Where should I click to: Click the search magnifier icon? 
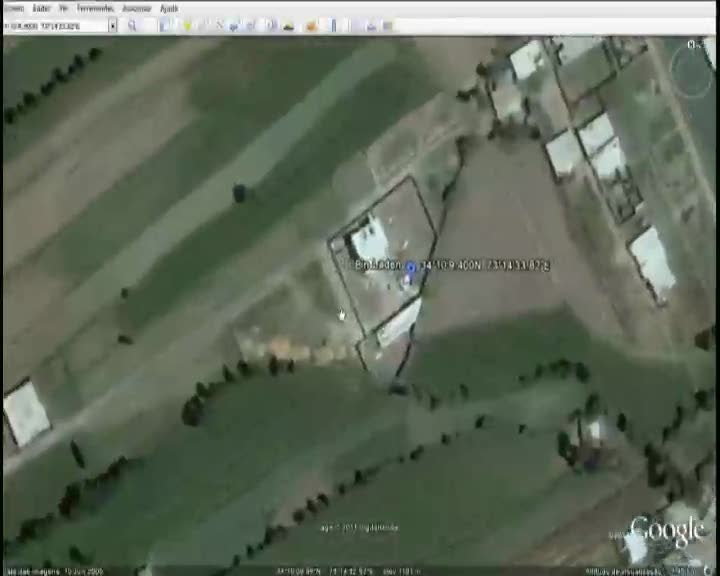click(132, 25)
